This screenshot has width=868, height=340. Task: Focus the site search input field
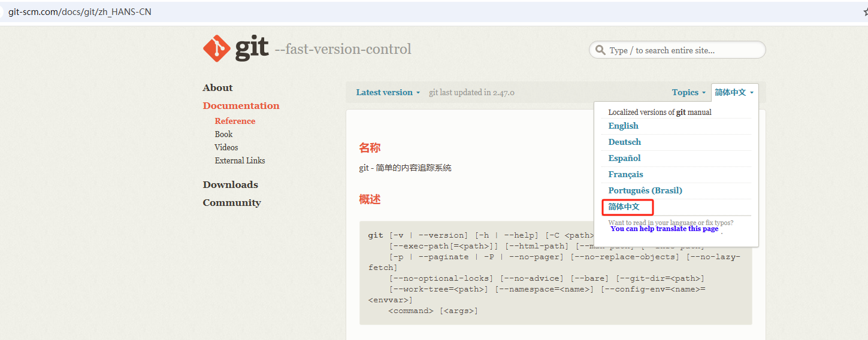pos(678,50)
